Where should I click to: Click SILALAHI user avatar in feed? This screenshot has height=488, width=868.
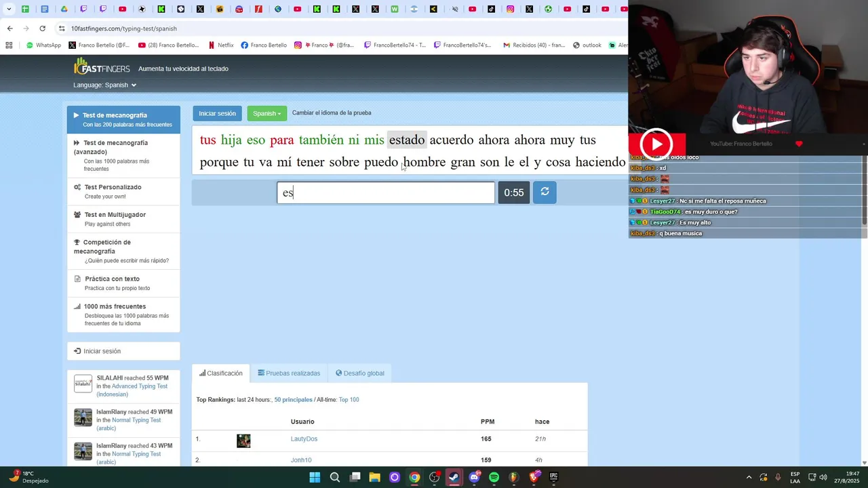pyautogui.click(x=83, y=384)
